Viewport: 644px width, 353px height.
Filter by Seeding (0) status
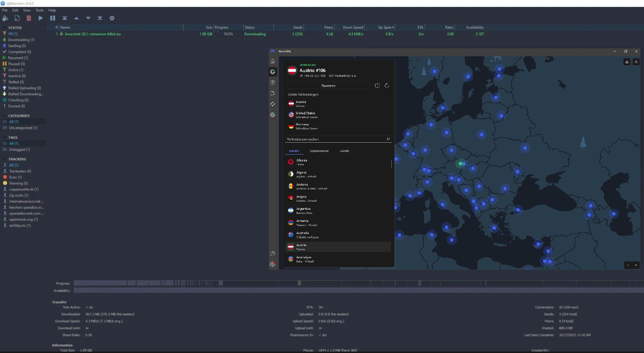(17, 46)
